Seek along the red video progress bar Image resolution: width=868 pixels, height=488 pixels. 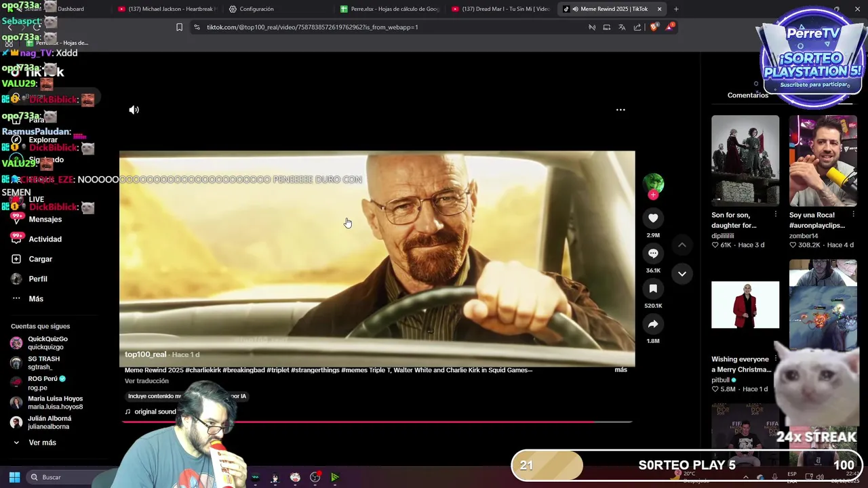(x=377, y=422)
